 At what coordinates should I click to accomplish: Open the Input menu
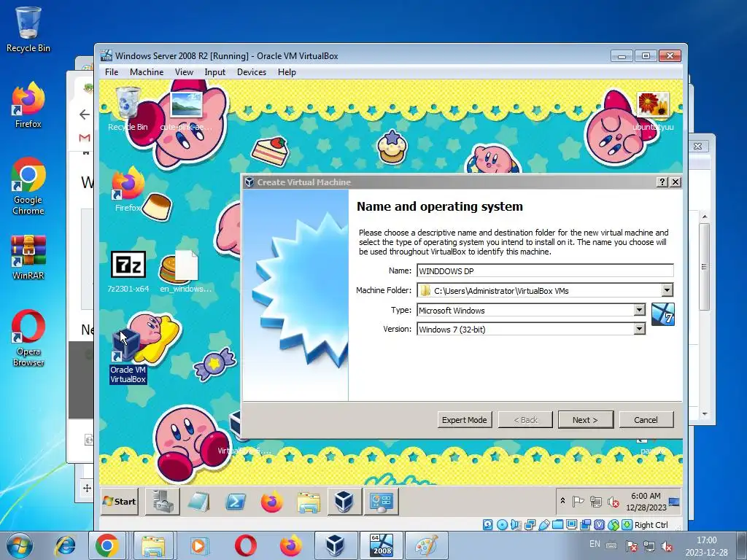coord(215,72)
